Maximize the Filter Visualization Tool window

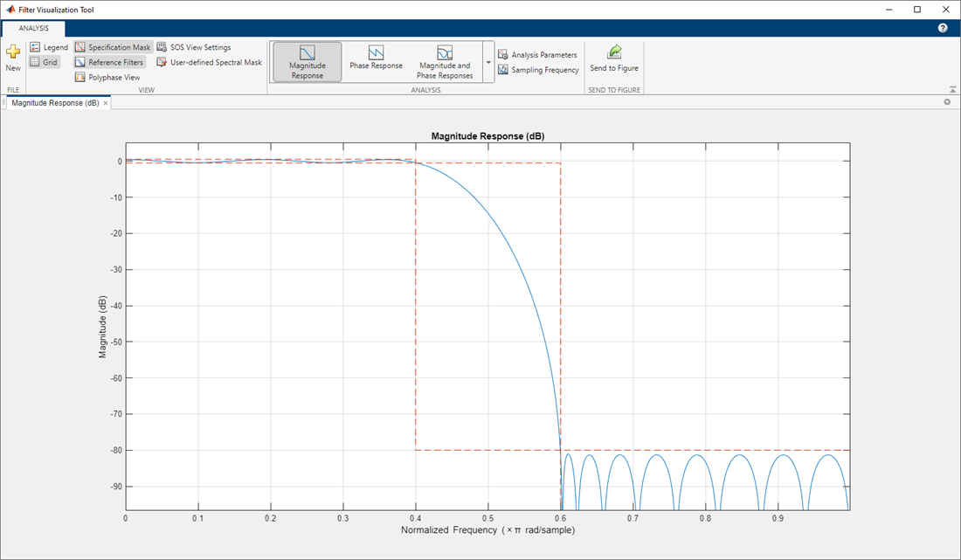[917, 10]
